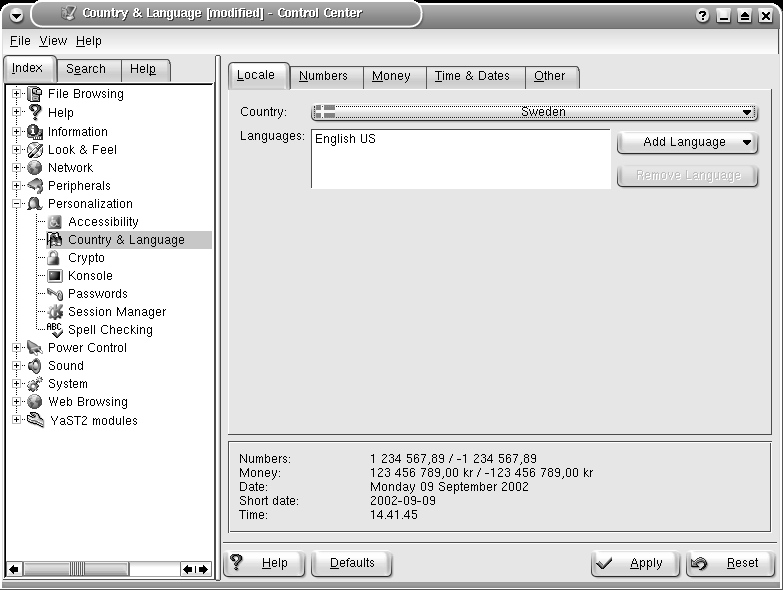Click the sidebar scrollbar rightmost arrow
Image resolution: width=783 pixels, height=590 pixels.
(204, 569)
